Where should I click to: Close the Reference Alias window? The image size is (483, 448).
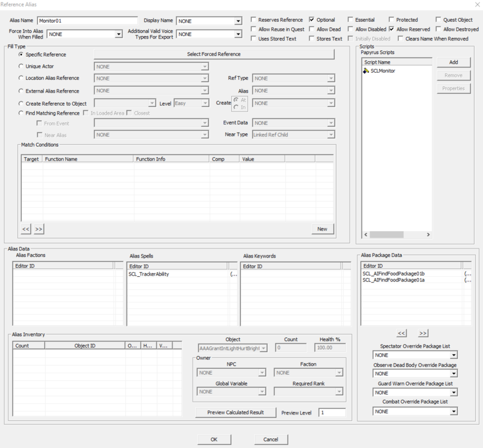[x=477, y=5]
